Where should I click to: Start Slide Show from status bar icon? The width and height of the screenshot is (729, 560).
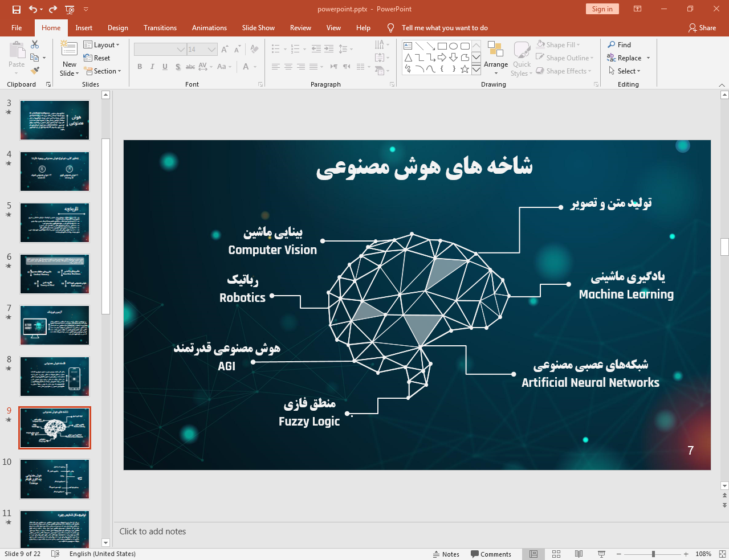pos(601,554)
